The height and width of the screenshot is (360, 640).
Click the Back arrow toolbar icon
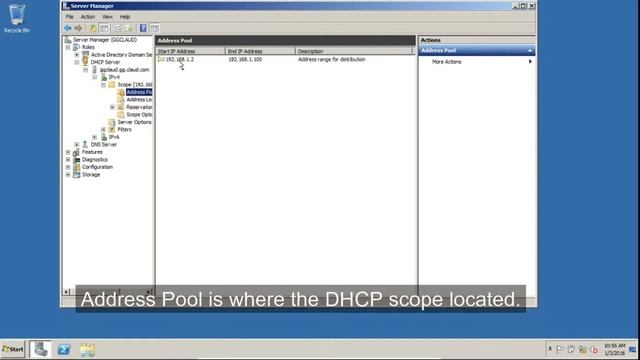click(x=68, y=28)
